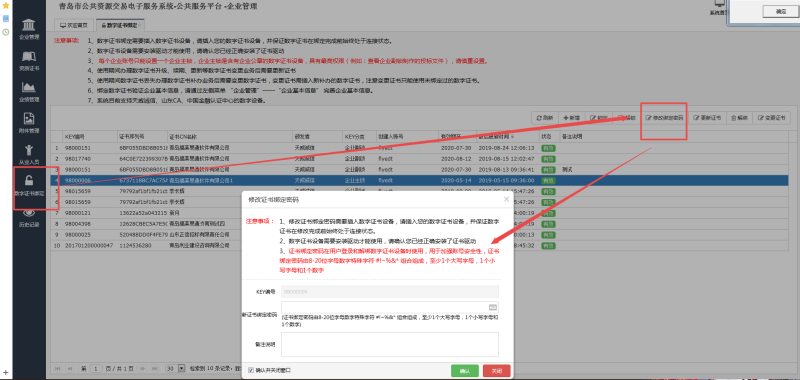Click serial 64C0E722399307B cell in row 2

pyautogui.click(x=142, y=159)
